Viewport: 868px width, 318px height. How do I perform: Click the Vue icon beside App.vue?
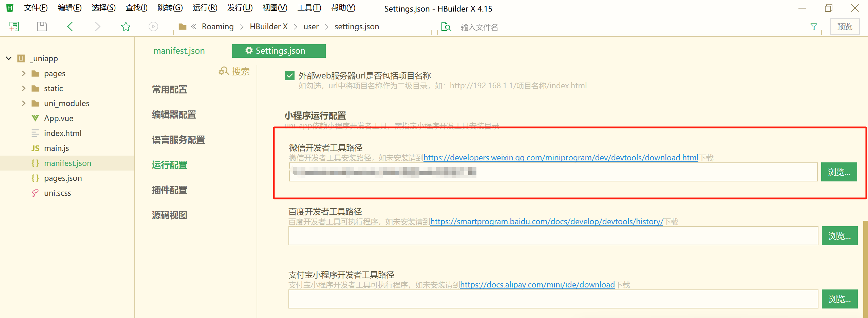click(x=35, y=118)
